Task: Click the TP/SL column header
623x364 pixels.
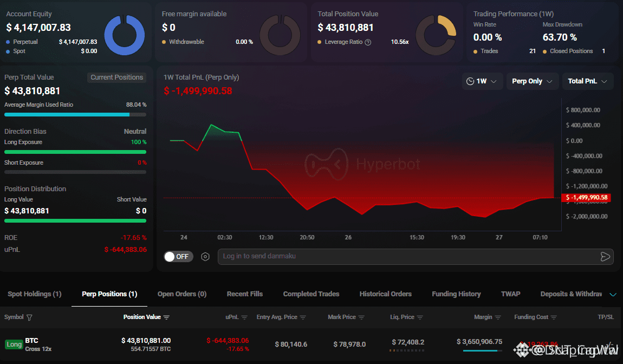Action: coord(606,317)
